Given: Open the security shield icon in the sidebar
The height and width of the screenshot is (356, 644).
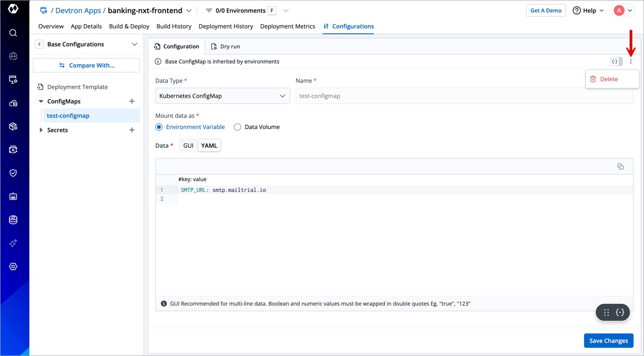Looking at the screenshot, I should [13, 173].
